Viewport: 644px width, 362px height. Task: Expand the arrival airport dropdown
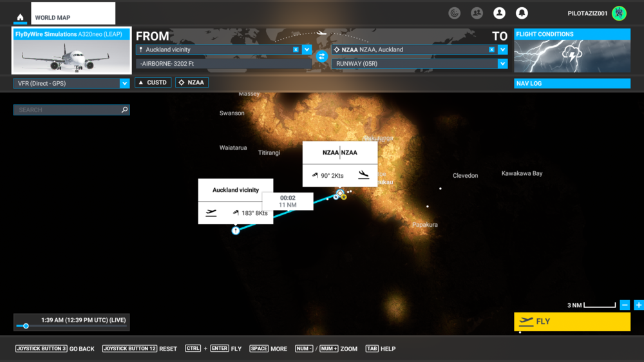coord(503,50)
